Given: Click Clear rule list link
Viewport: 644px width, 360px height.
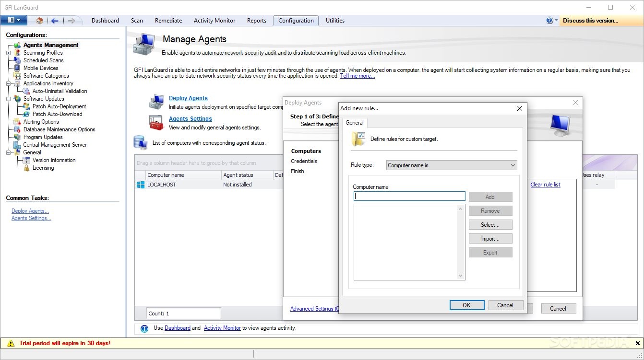Looking at the screenshot, I should tap(545, 185).
